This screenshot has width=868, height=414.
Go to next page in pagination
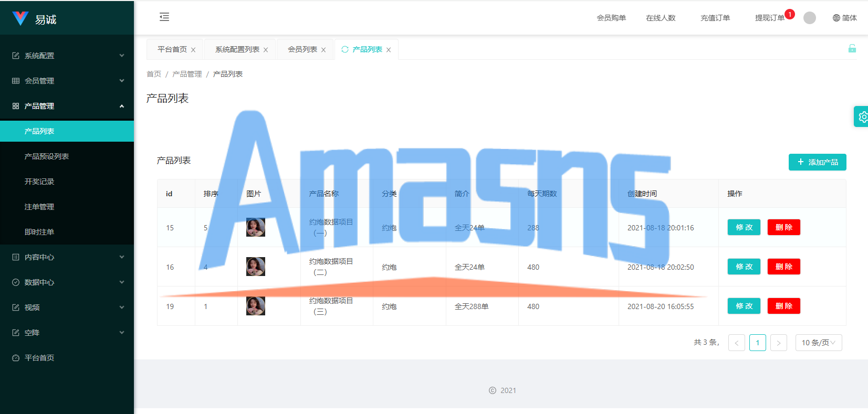pyautogui.click(x=779, y=343)
